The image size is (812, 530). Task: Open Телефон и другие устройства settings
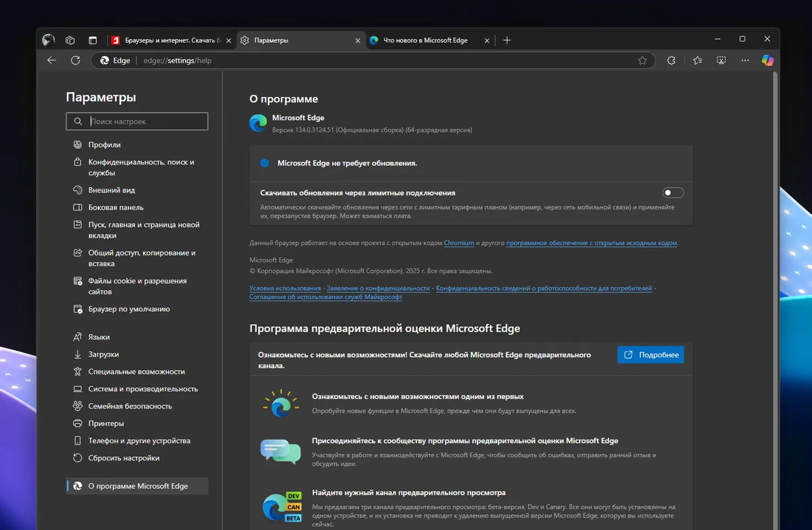tap(137, 441)
